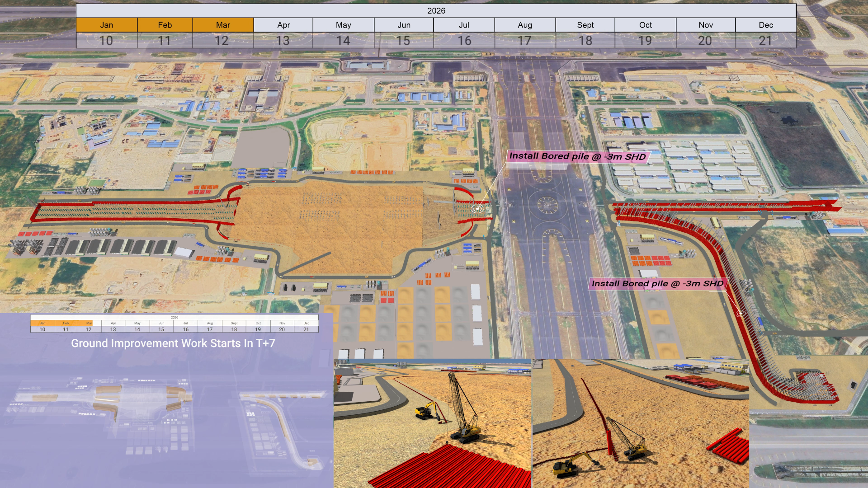Click the lower 'Install Bored pile' label
The image size is (868, 488).
pos(657,284)
